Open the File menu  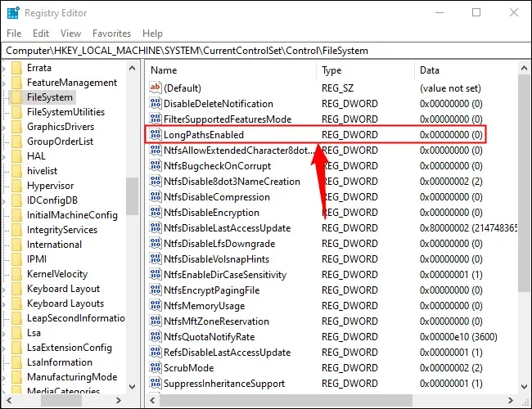[14, 34]
